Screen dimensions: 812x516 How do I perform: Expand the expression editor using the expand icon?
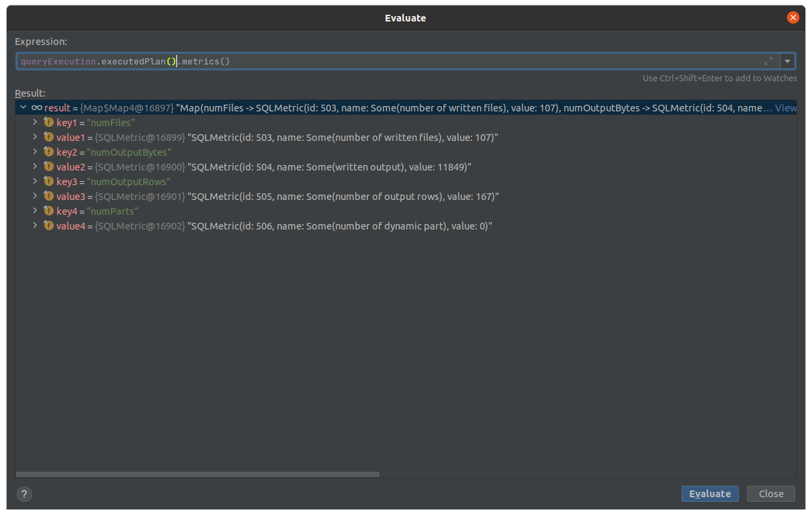768,61
